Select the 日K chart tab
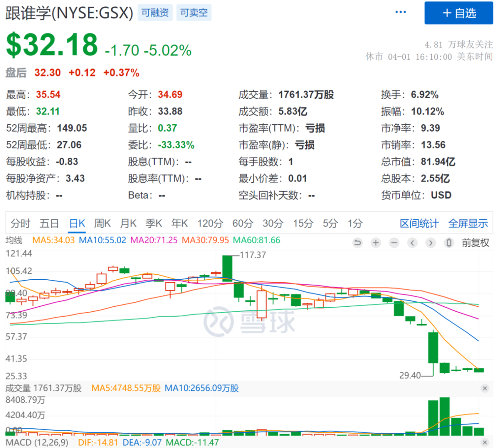Screen dimensions: 494x448 (77, 223)
